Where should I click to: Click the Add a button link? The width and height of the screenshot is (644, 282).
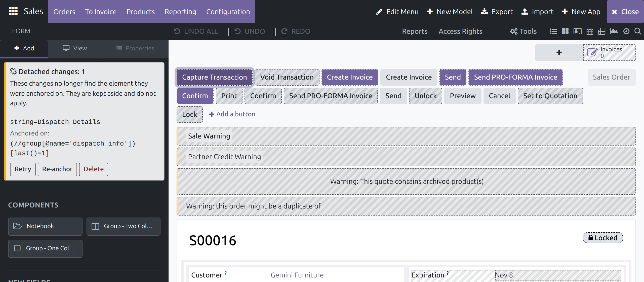(x=232, y=114)
